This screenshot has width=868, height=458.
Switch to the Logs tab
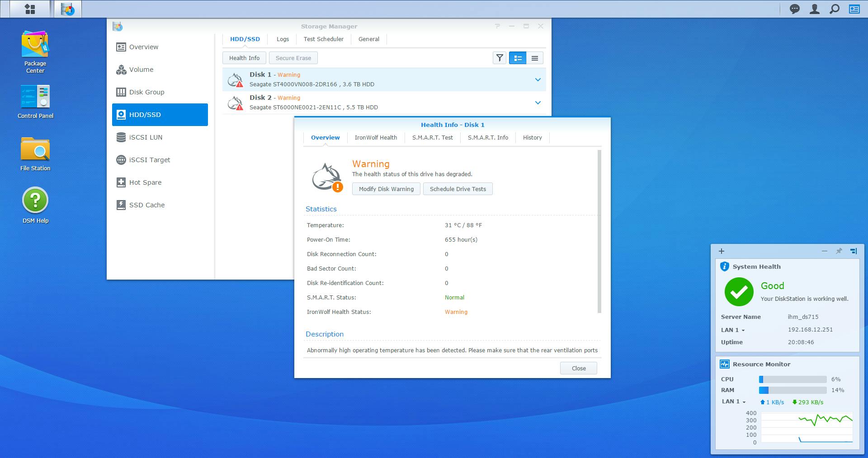point(283,39)
